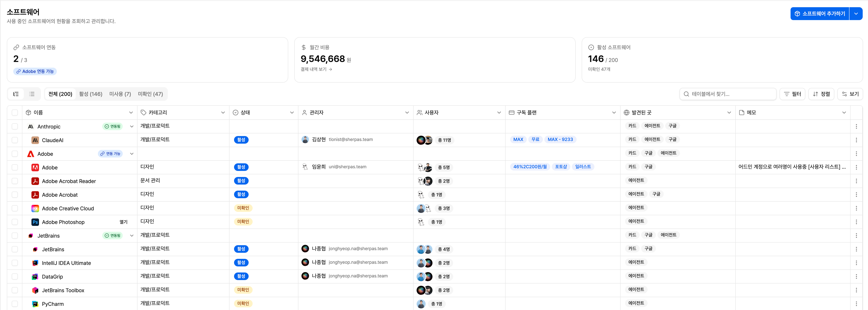
Task: Click the Adobe Creative Cloud app icon
Action: (35, 208)
